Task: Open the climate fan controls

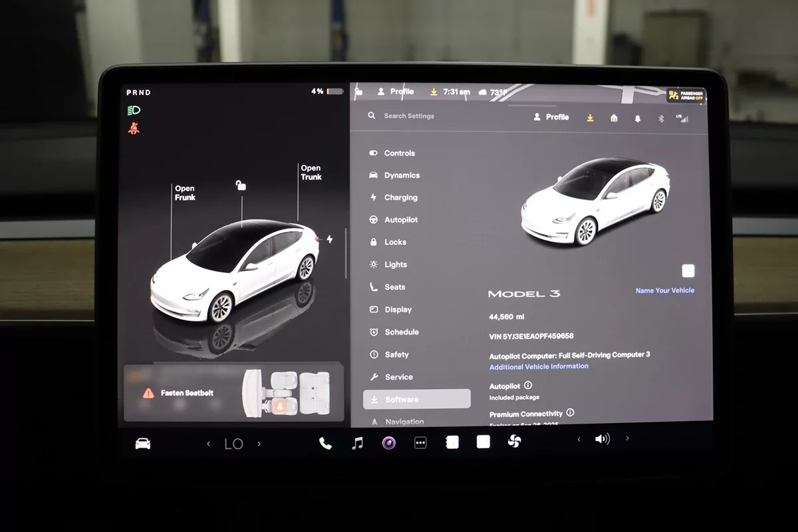Action: pyautogui.click(x=514, y=442)
